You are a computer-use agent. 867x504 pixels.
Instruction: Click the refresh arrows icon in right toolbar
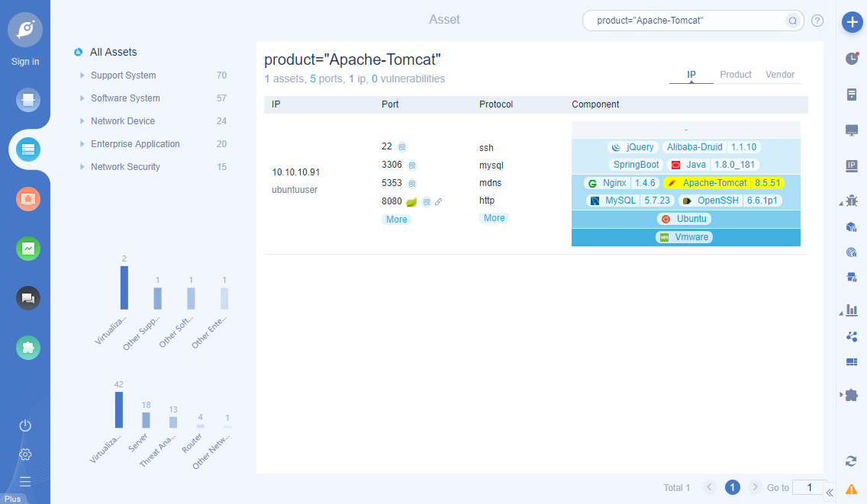click(851, 461)
